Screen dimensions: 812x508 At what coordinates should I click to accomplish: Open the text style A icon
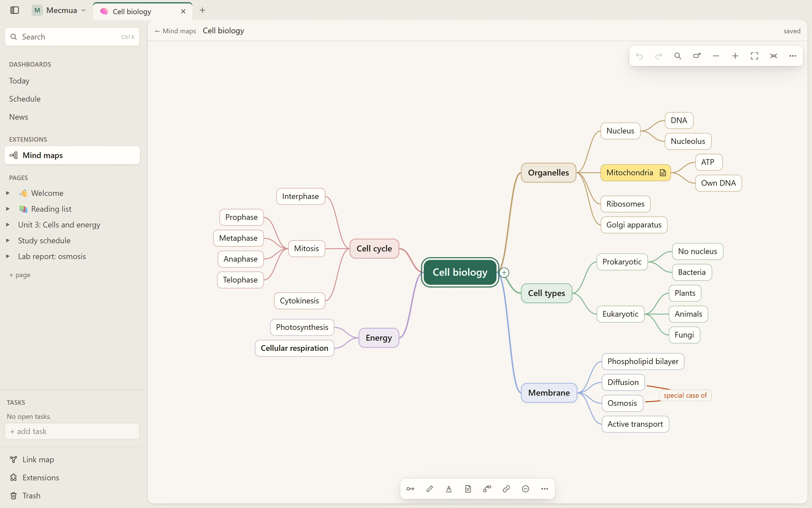[x=449, y=489]
